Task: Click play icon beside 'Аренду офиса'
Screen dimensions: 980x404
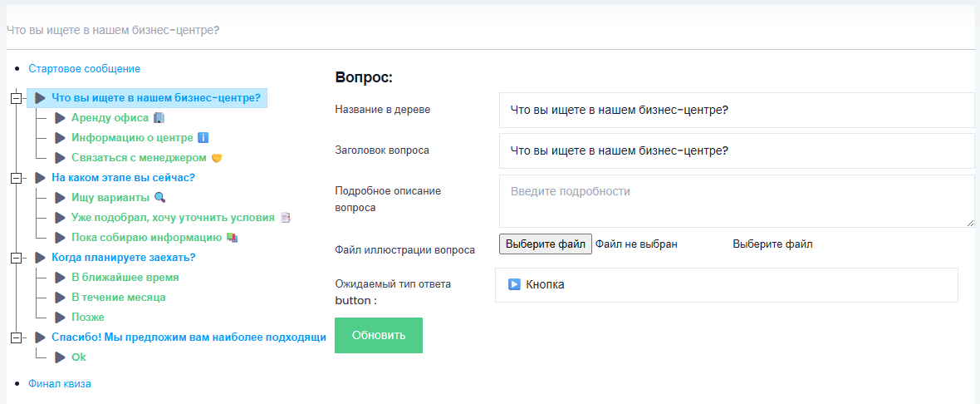Action: (x=60, y=118)
